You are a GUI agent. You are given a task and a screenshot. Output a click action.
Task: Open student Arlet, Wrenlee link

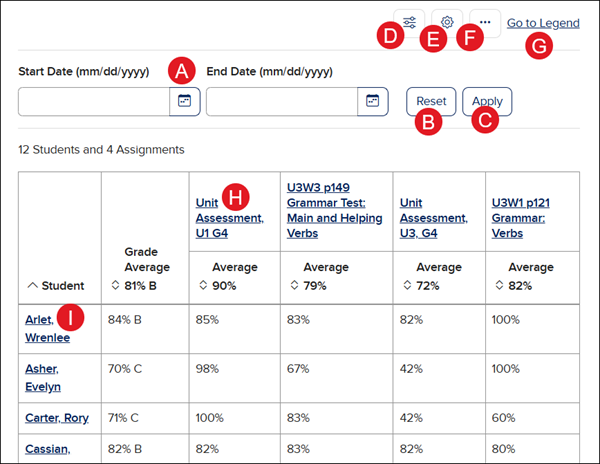coord(46,328)
